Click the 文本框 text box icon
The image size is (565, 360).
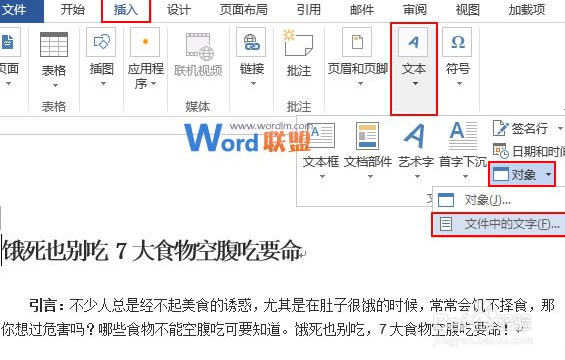(321, 136)
